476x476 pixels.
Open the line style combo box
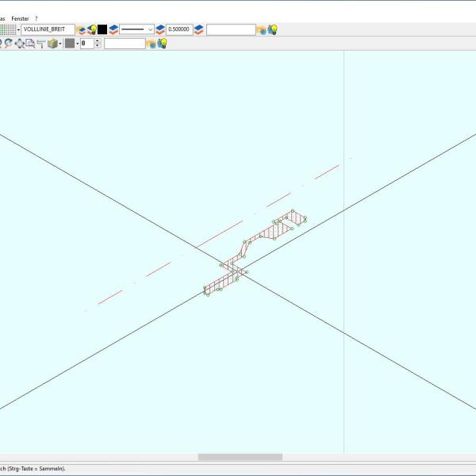(136, 29)
